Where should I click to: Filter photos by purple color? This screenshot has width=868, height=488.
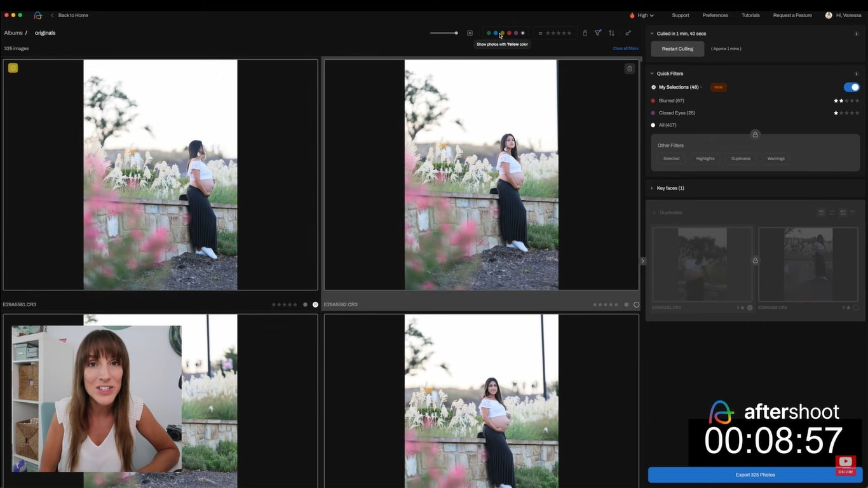516,33
